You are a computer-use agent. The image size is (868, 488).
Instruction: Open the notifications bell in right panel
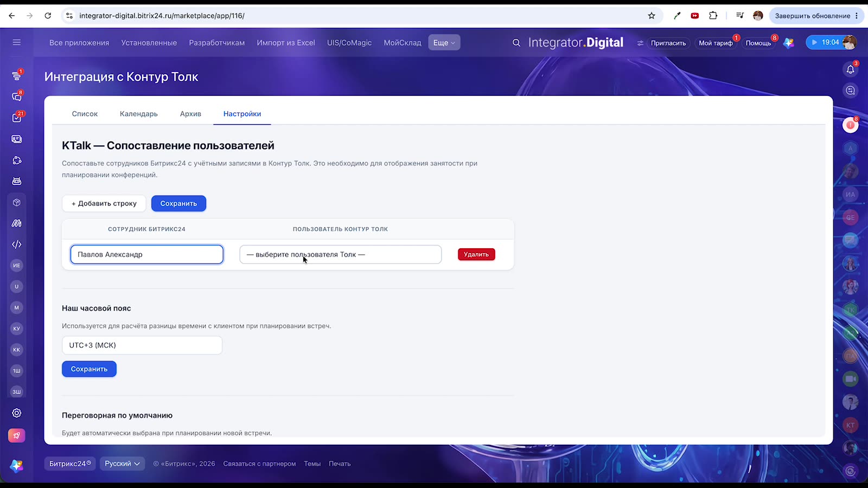(851, 69)
